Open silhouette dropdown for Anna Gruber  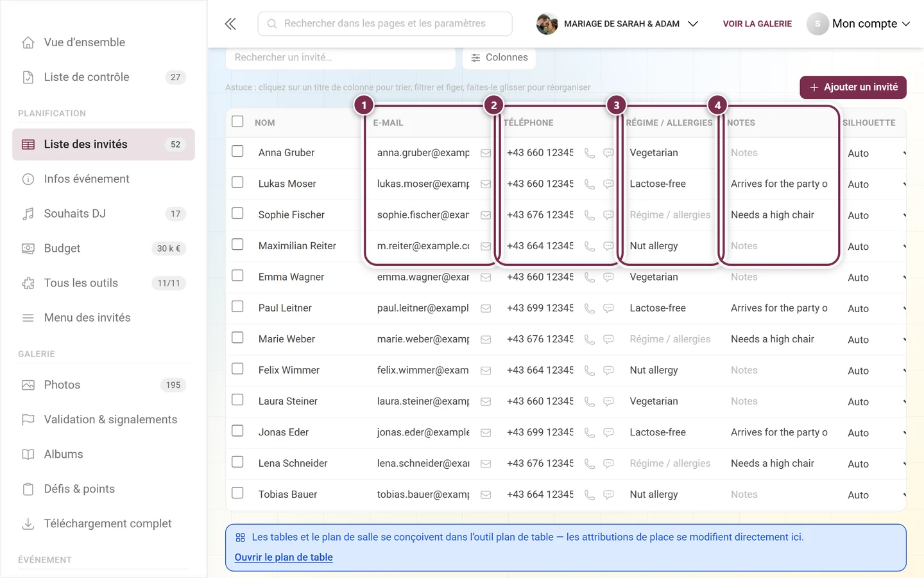pos(876,153)
